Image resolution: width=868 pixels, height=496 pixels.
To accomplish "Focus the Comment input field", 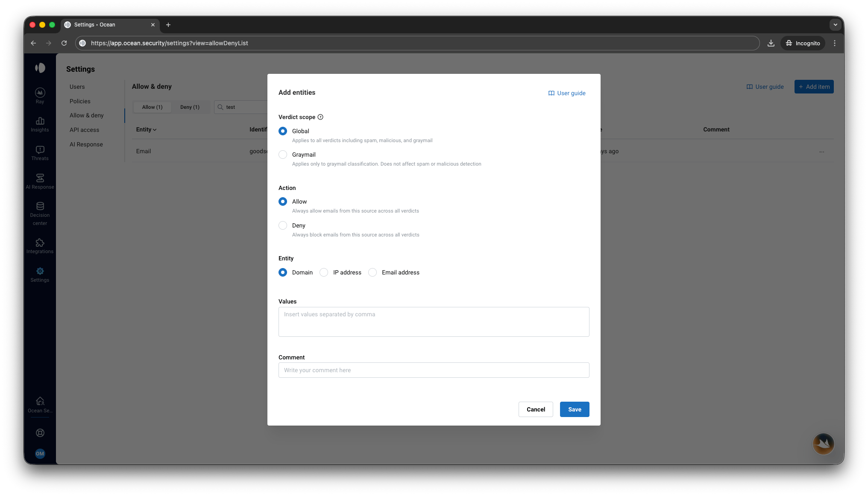I will (434, 370).
